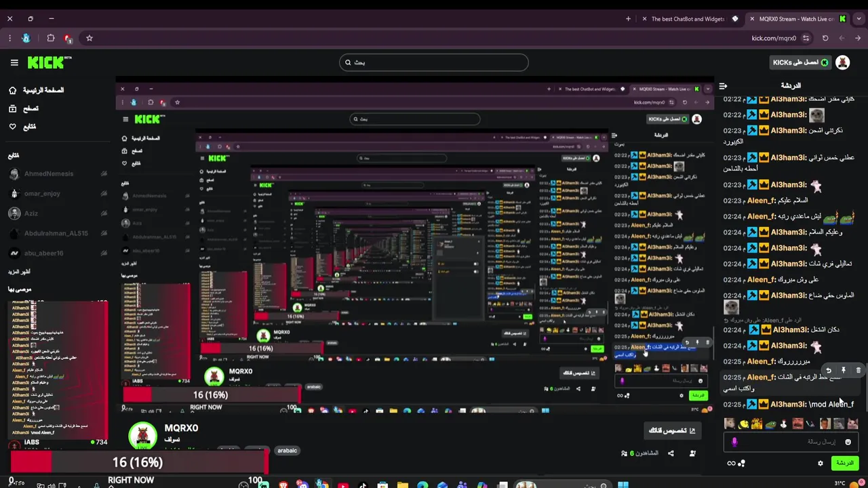The width and height of the screenshot is (868, 488).
Task: Open YouTube red icon in taskbar
Action: pos(344,485)
